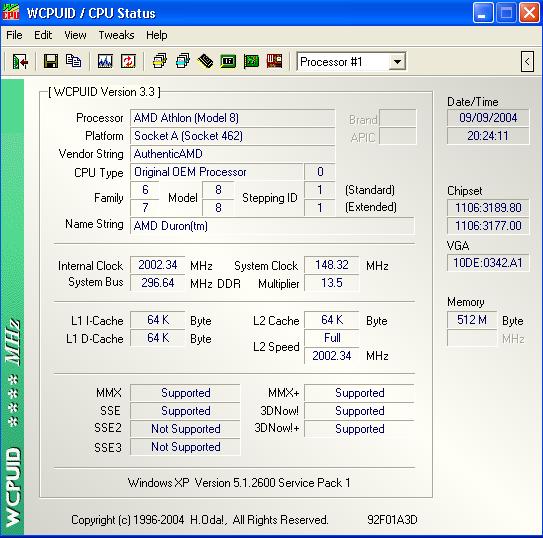Minimize the WCPUID window

coord(483,13)
